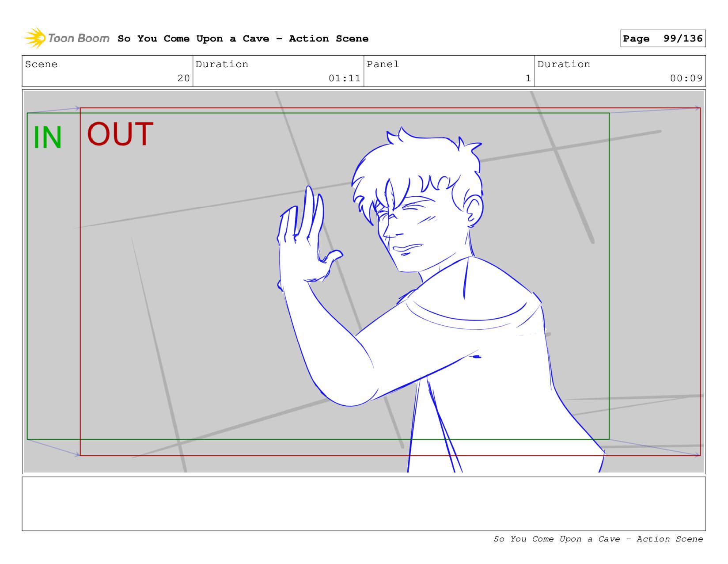Click the 'Page 99/136' box
The width and height of the screenshot is (728, 564).
[663, 38]
